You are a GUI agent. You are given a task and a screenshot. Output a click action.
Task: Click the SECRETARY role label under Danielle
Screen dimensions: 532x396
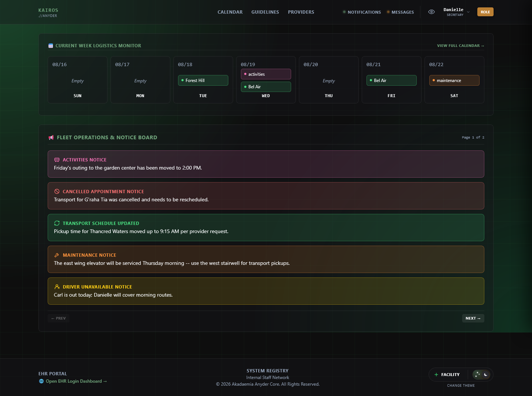tap(455, 15)
